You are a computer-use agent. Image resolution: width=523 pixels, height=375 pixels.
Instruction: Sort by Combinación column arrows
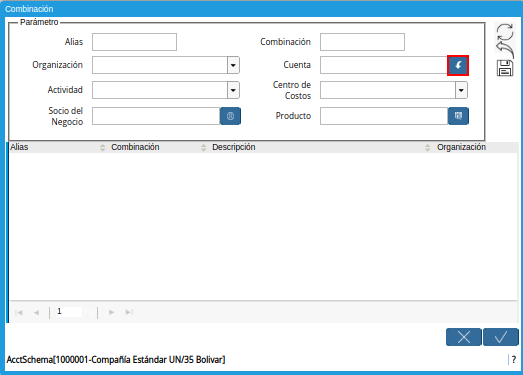click(x=203, y=147)
